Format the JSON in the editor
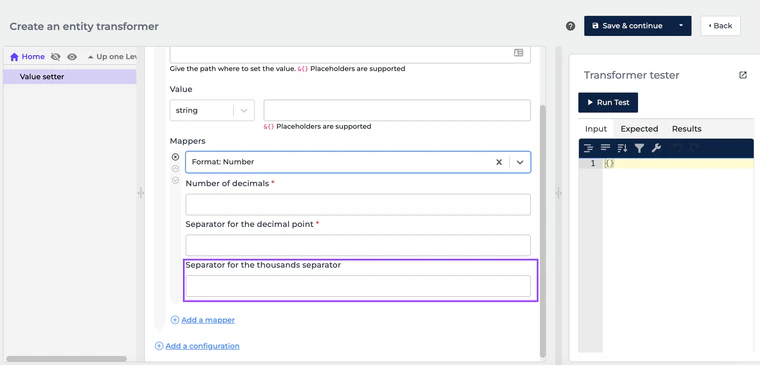The image size is (760, 365). (x=588, y=148)
